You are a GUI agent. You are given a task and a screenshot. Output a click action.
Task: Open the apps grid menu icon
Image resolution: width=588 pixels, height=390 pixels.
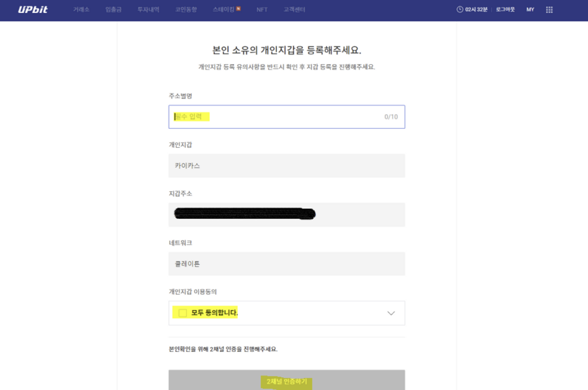tap(549, 10)
